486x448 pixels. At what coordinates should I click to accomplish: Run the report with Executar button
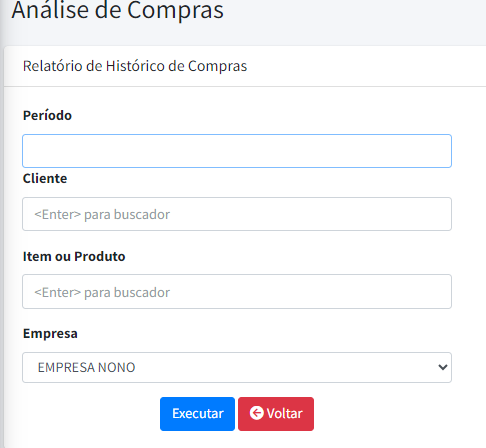pyautogui.click(x=197, y=414)
